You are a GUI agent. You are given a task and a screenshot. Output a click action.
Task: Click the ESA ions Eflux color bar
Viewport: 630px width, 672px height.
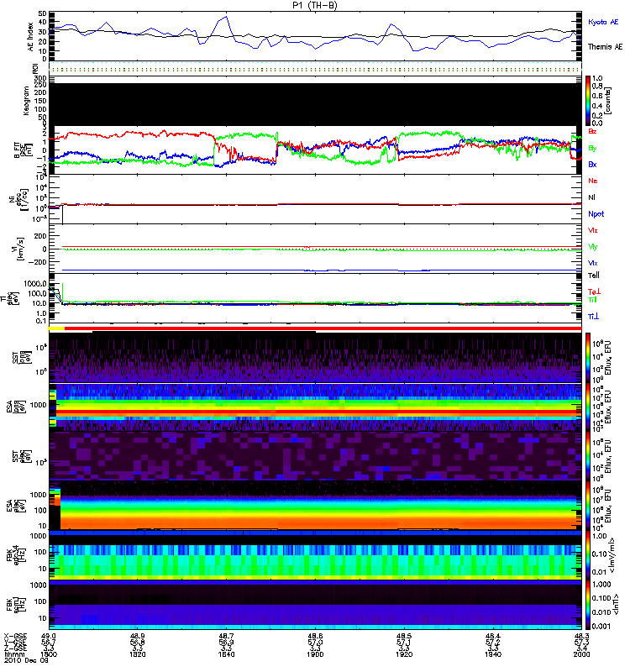point(588,407)
